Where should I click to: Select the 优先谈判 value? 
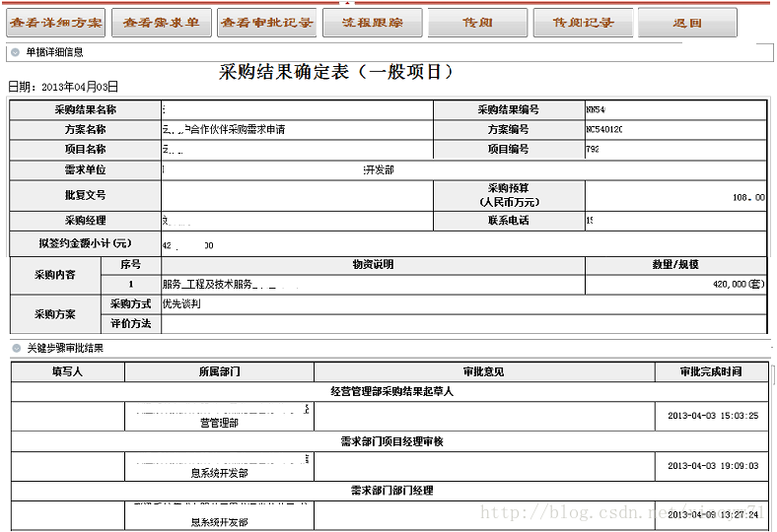(x=181, y=304)
